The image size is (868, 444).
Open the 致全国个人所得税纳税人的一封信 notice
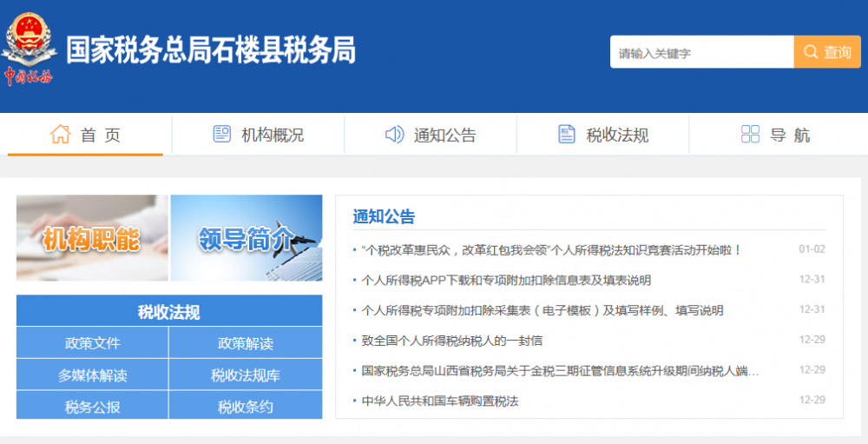click(451, 341)
